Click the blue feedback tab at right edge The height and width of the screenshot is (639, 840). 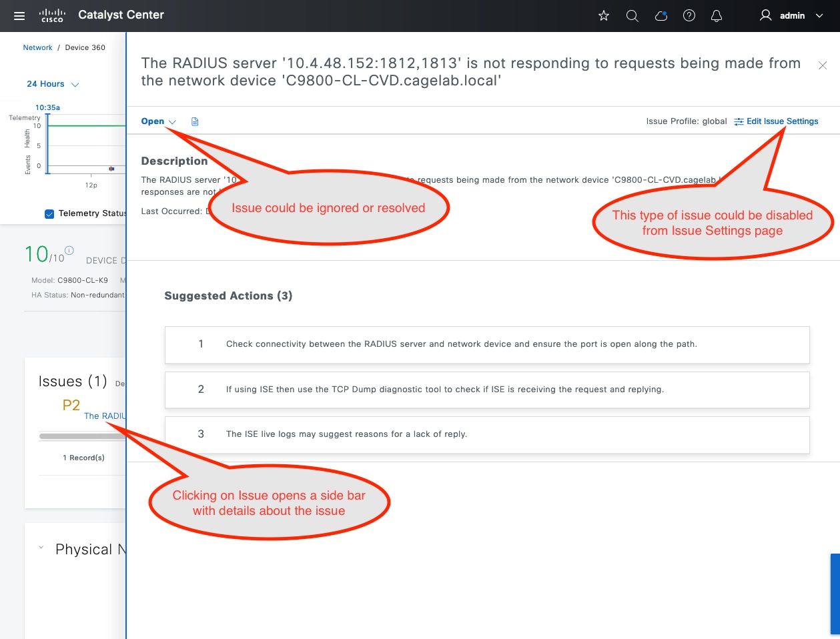pos(835,594)
